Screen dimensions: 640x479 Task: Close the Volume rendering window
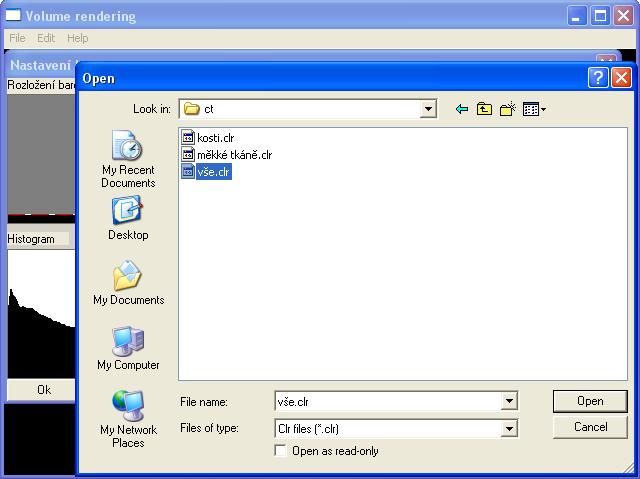[624, 16]
